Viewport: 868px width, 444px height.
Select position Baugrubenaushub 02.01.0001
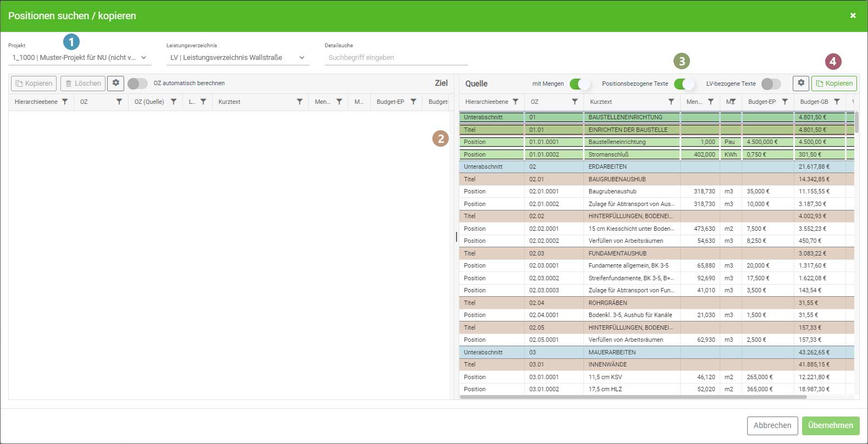tap(656, 191)
